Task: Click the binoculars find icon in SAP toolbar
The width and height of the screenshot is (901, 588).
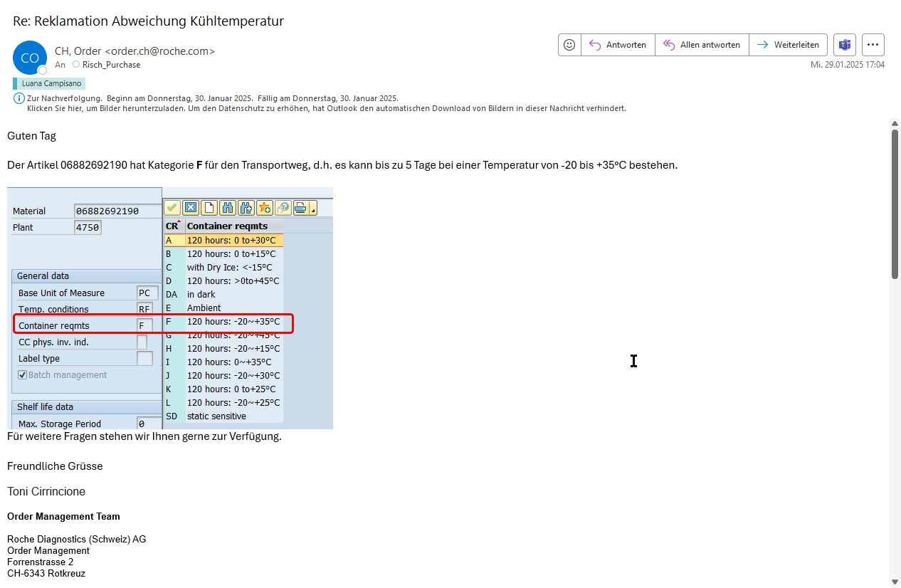Action: click(228, 207)
